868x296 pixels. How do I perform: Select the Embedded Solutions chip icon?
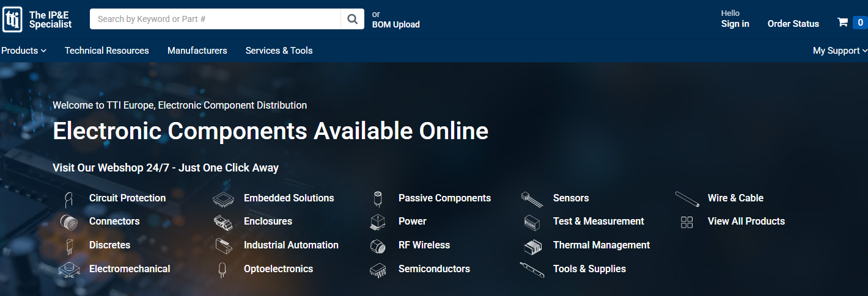[x=223, y=198]
